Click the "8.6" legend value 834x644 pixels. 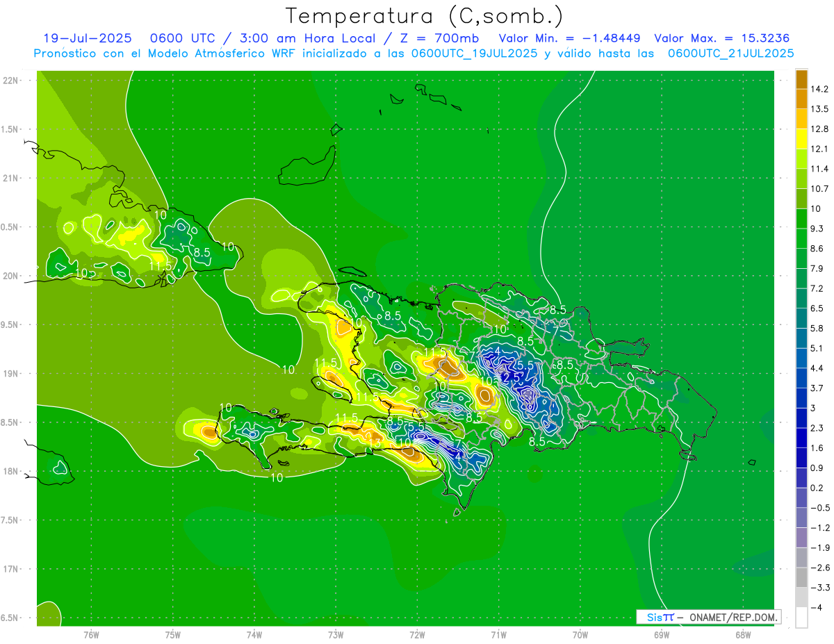click(817, 249)
